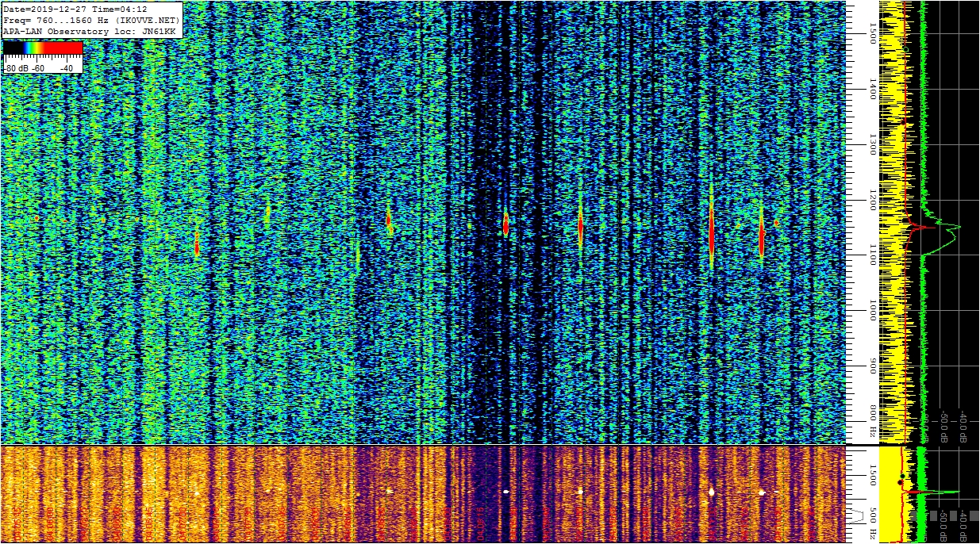Click the largest white dot in lower waterfall
This screenshot has height=544, width=980.
[712, 492]
